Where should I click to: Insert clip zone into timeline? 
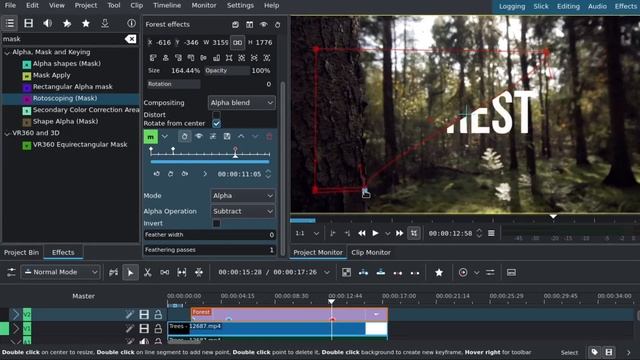click(x=363, y=272)
